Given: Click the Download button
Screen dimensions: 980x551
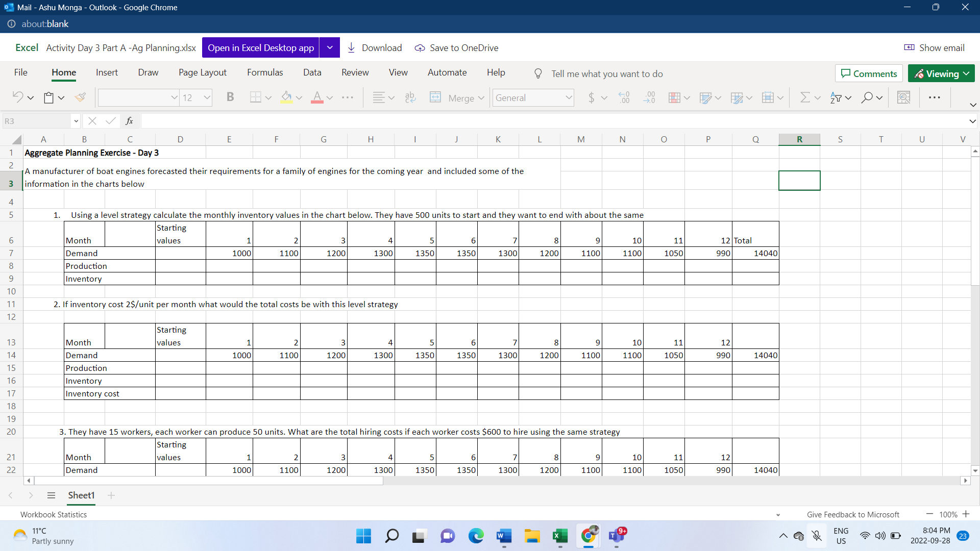Looking at the screenshot, I should (x=374, y=47).
